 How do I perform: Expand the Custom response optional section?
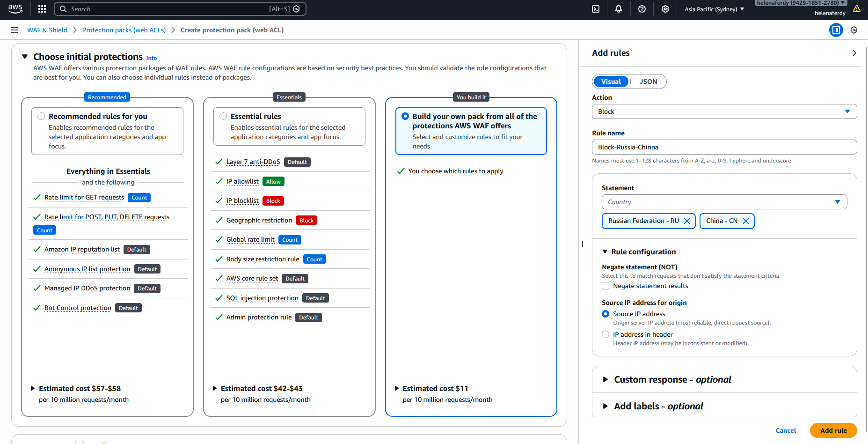click(672, 379)
